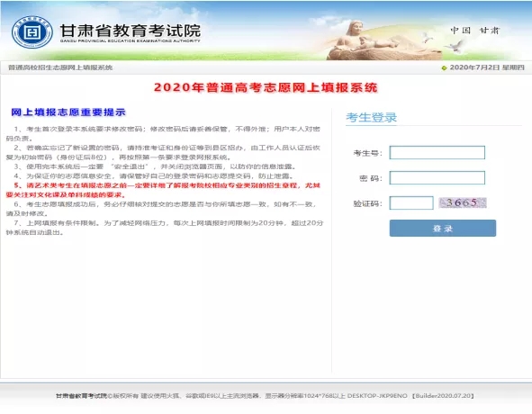The width and height of the screenshot is (532, 414).
Task: Click the blue 登录 login button
Action: click(442, 229)
